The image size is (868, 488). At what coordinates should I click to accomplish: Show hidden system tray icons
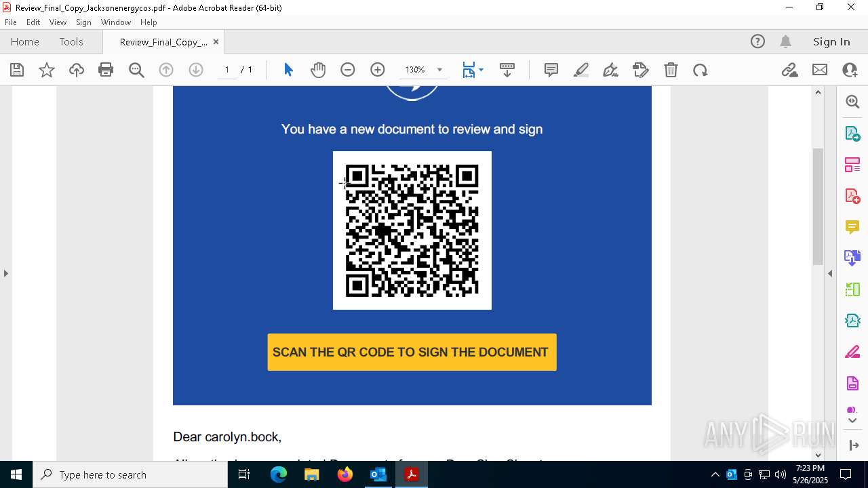(x=715, y=474)
